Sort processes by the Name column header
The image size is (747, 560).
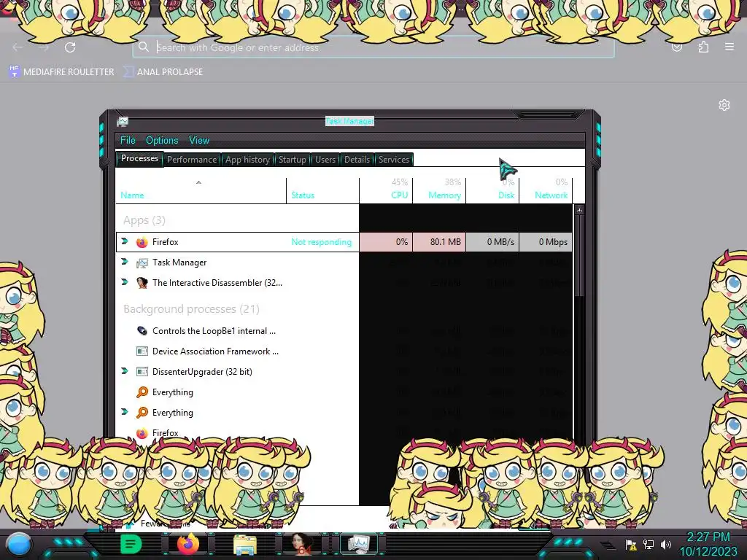pyautogui.click(x=201, y=190)
